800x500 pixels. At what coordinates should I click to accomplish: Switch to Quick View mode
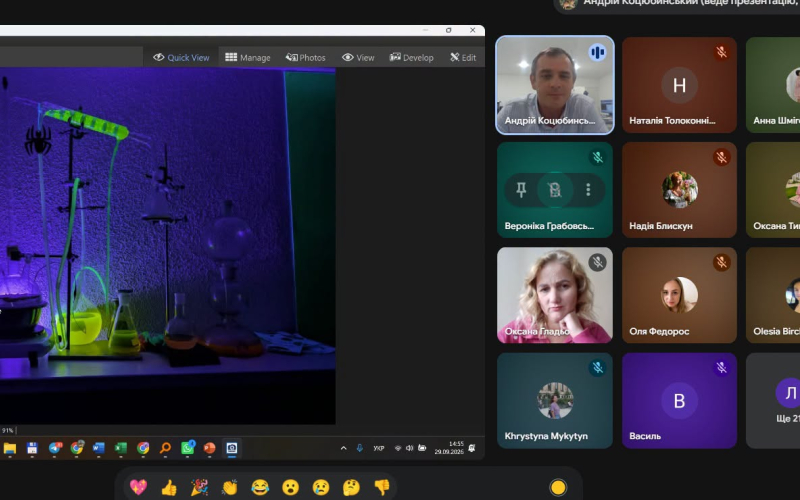[181, 57]
